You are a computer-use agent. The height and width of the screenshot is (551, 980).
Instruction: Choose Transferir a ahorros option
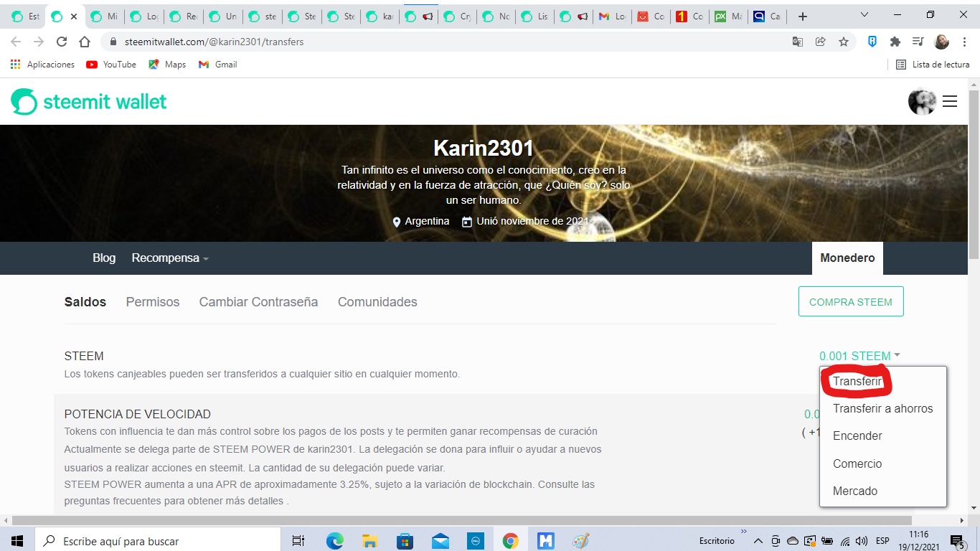pos(883,409)
